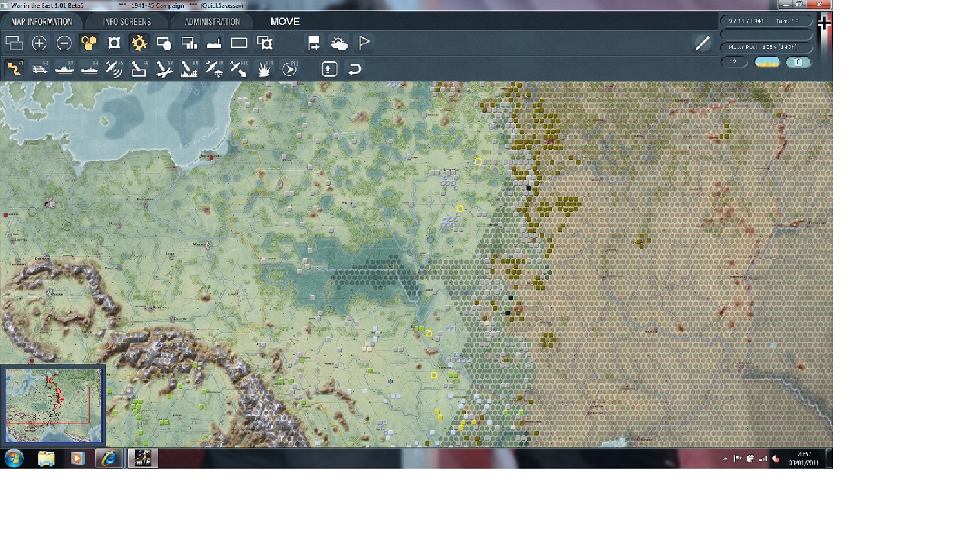The width and height of the screenshot is (980, 551).
Task: Toggle the unit strength bars icon
Action: (189, 43)
